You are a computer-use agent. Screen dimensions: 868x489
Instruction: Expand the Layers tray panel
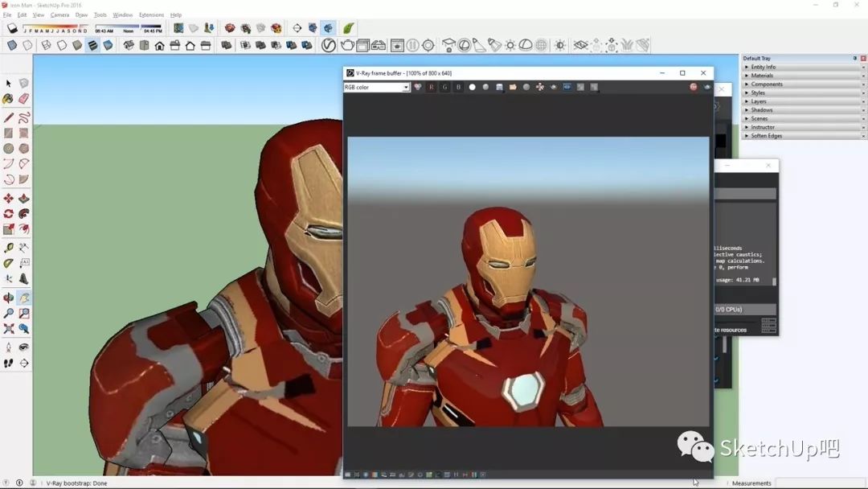759,101
